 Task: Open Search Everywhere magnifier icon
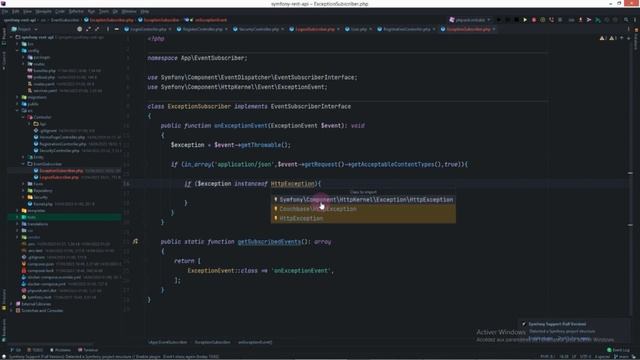(x=626, y=20)
